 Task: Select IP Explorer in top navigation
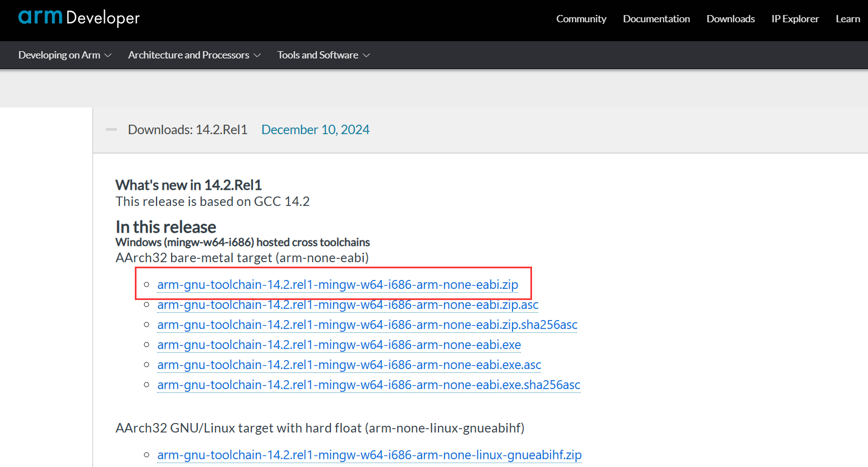795,19
